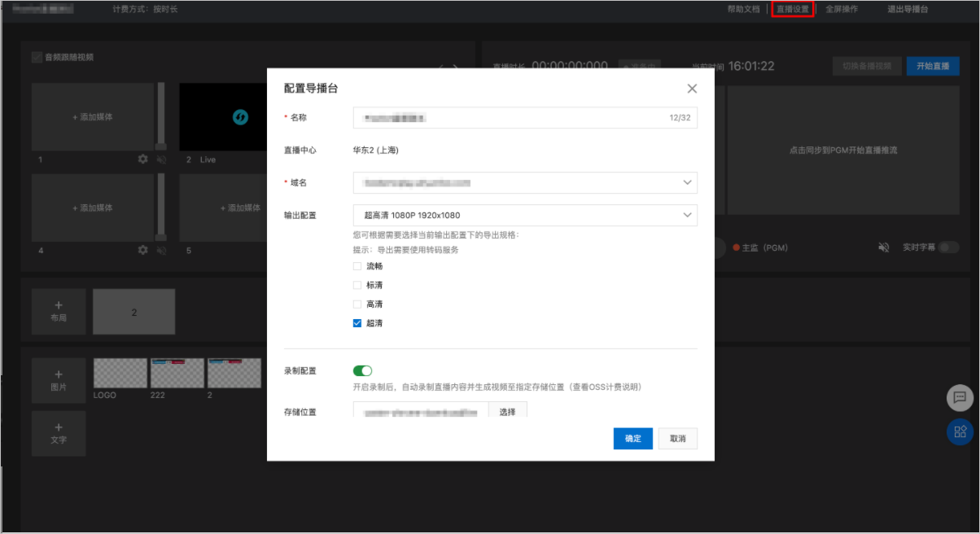Click the 主监 (PGM) label

[765, 247]
